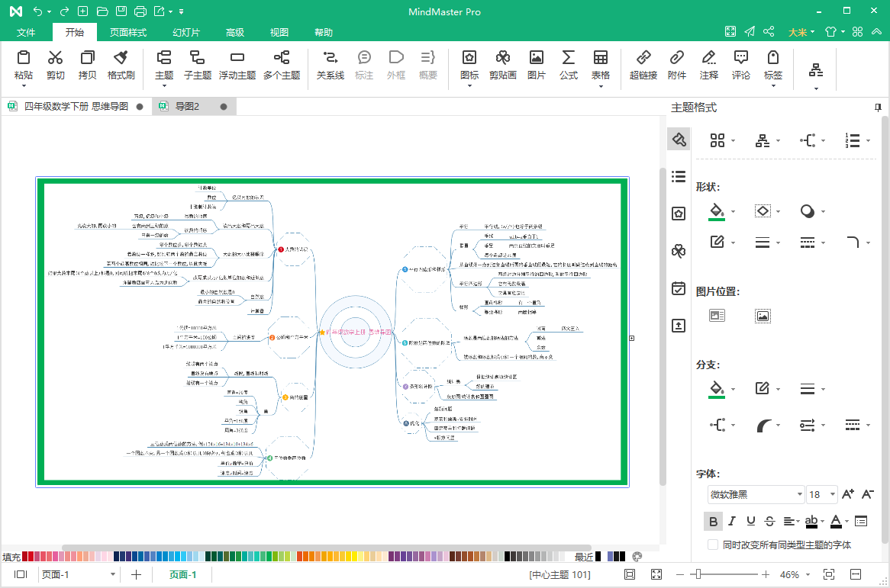Click the Summary (概要) icon
Viewport: 890px width, 588px height.
pyautogui.click(x=428, y=57)
